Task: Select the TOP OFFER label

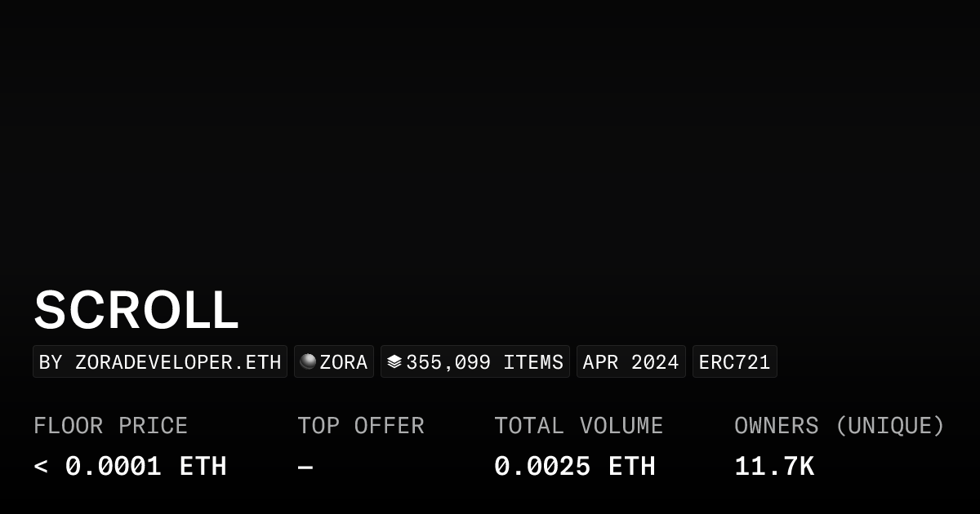Action: click(x=360, y=426)
